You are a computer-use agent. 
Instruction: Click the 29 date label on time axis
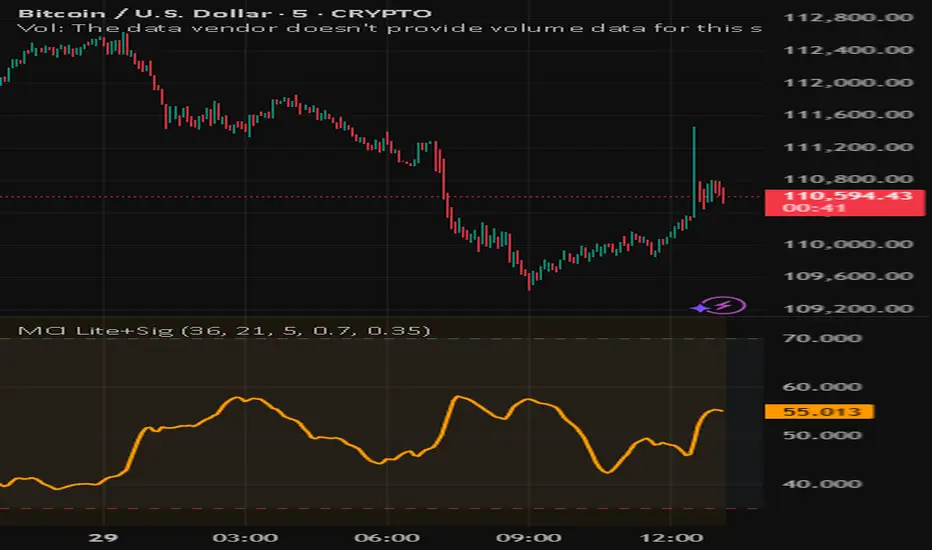tap(103, 538)
